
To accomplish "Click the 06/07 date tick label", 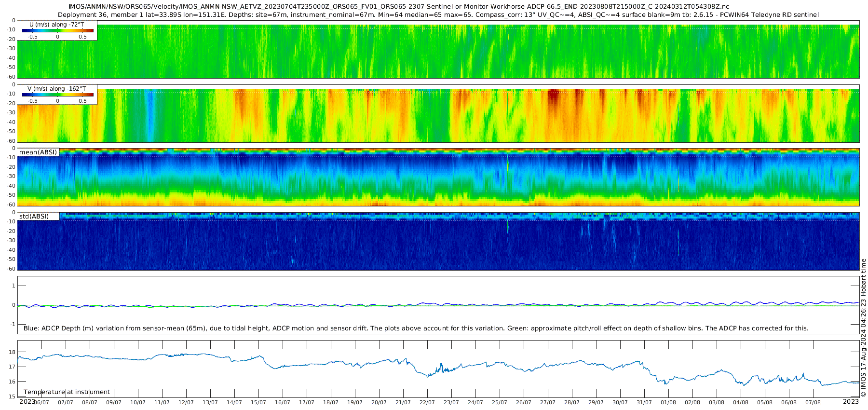I will (41, 402).
